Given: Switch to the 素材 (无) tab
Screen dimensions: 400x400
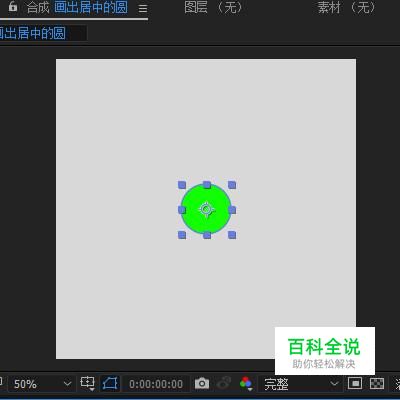Looking at the screenshot, I should [x=347, y=7].
